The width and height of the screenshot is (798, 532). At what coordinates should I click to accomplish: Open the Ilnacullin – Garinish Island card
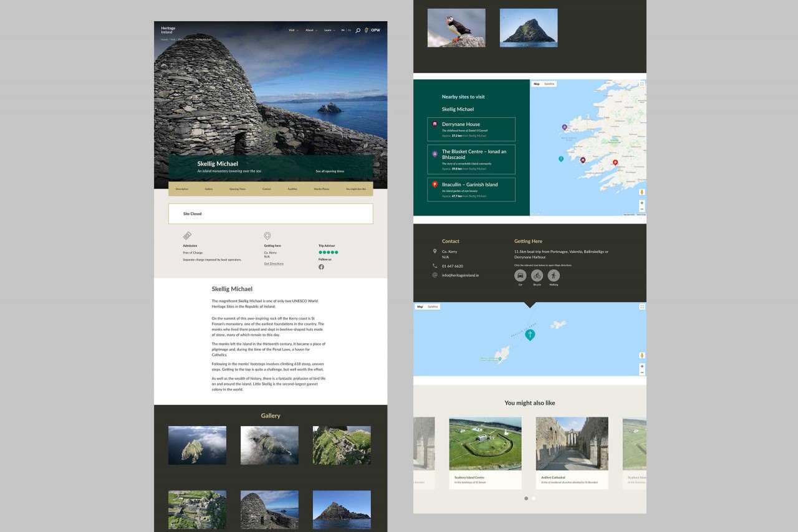[471, 189]
